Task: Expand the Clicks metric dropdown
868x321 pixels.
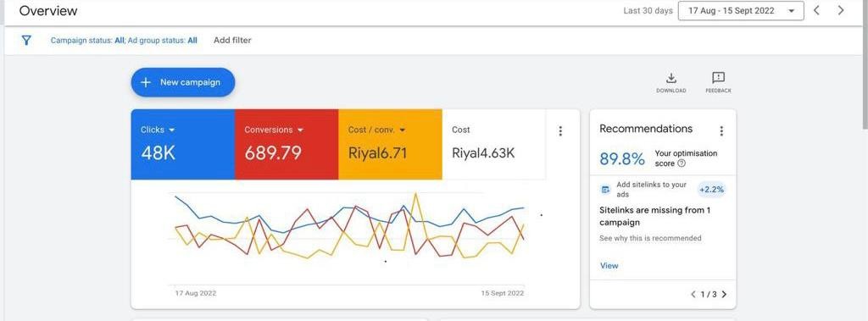Action: pos(171,130)
